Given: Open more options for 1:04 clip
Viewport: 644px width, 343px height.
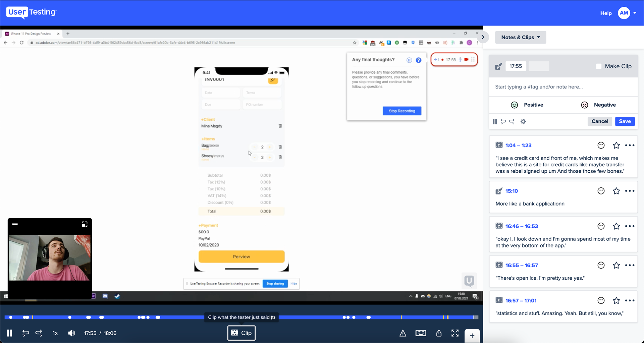Looking at the screenshot, I should [x=630, y=145].
